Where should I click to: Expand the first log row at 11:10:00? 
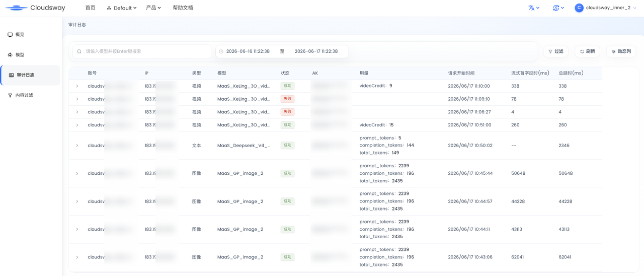77,86
